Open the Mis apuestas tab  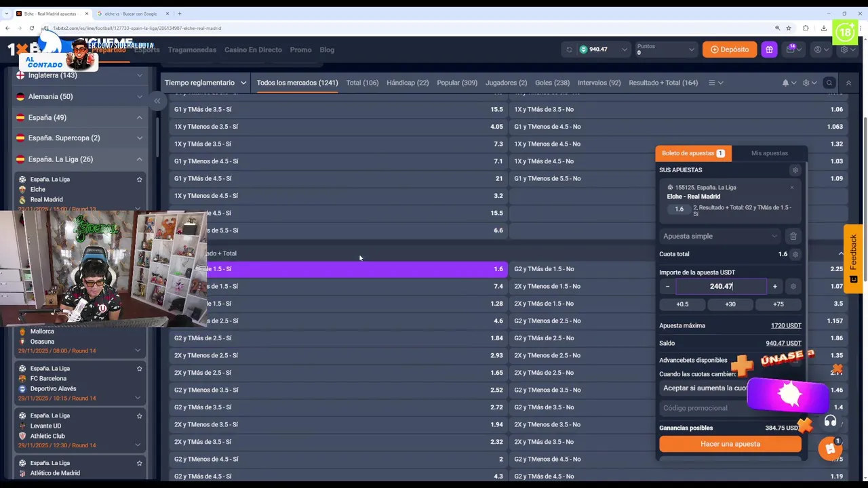[770, 153]
